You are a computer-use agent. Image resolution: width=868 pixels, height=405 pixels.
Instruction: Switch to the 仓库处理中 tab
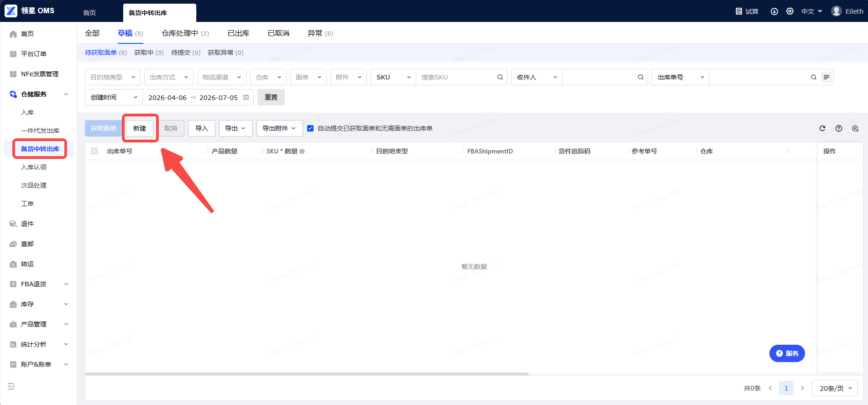pos(185,33)
